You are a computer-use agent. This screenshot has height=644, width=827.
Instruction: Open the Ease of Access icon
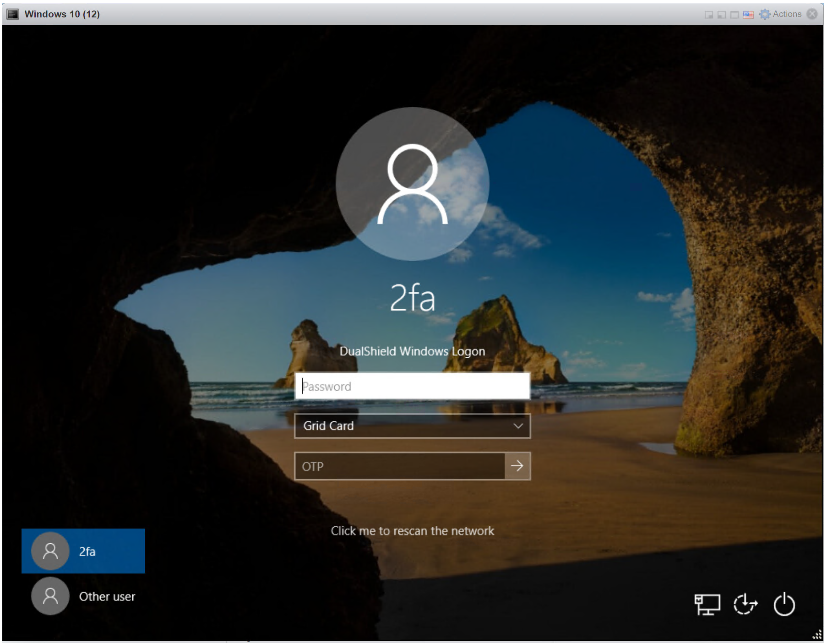point(745,604)
